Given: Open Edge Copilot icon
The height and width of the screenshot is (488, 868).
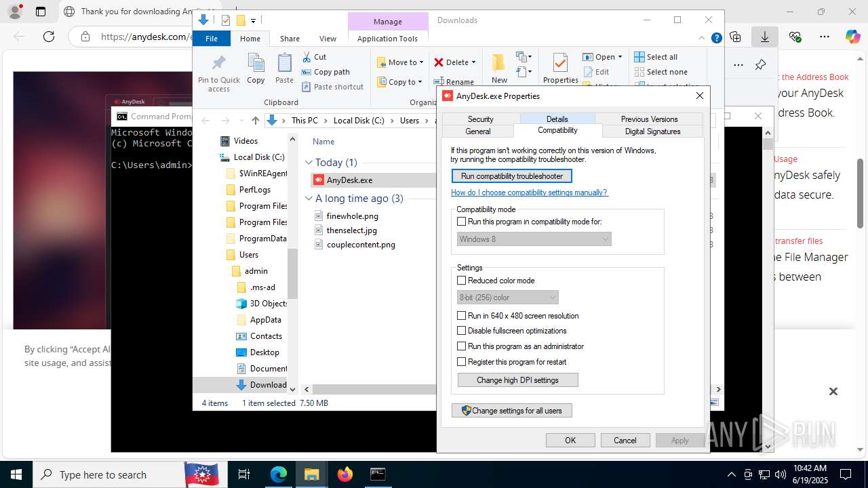Looking at the screenshot, I should click(852, 37).
